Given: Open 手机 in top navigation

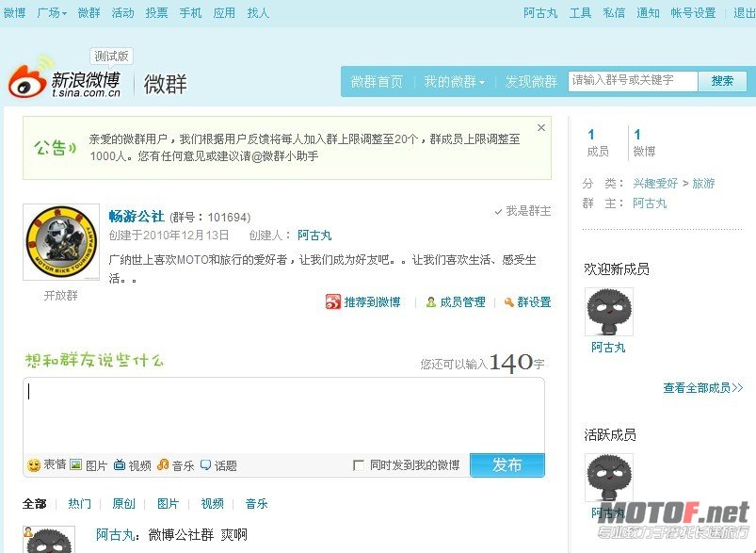Looking at the screenshot, I should pos(190,13).
